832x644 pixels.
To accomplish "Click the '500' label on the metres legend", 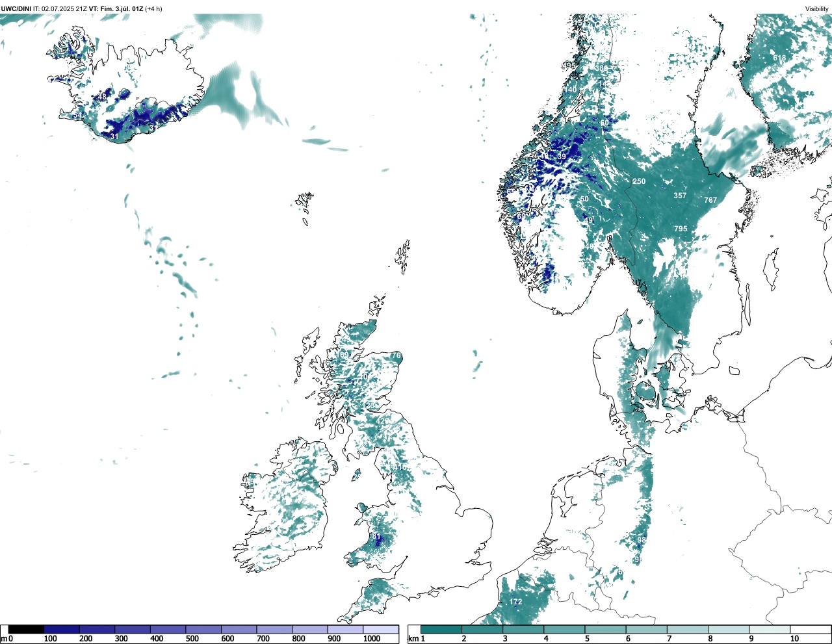I will [192, 639].
